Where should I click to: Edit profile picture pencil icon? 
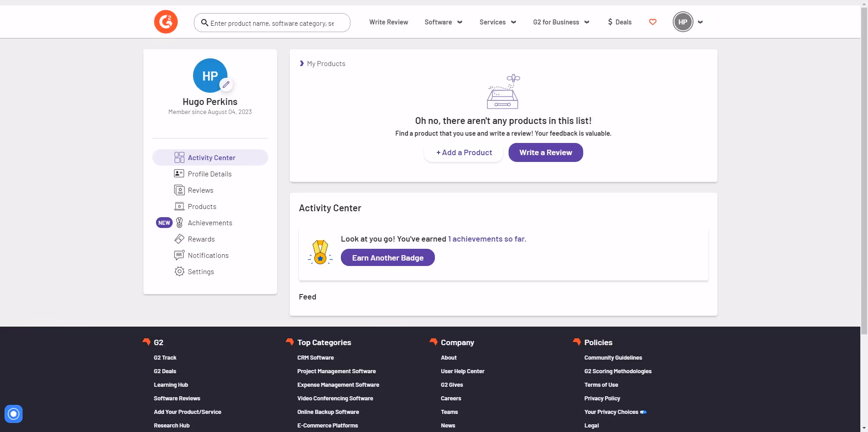[226, 84]
